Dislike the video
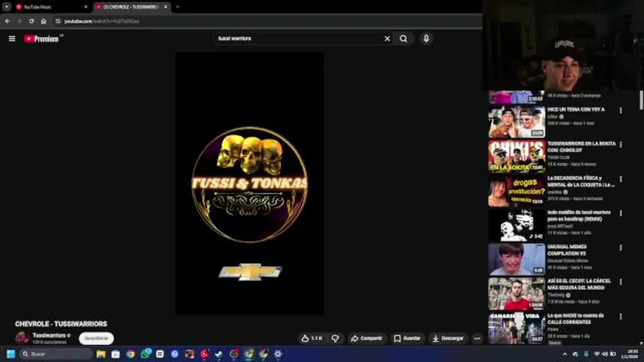This screenshot has height=362, width=644. click(335, 338)
